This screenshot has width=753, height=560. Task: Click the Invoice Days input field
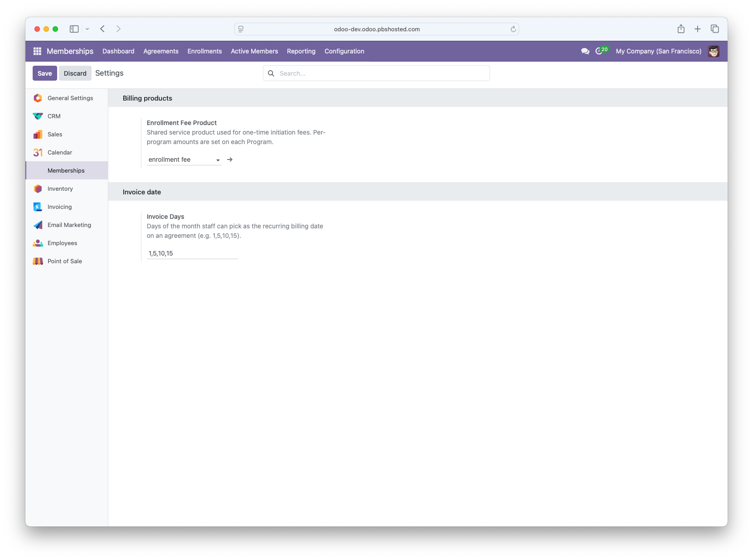192,253
